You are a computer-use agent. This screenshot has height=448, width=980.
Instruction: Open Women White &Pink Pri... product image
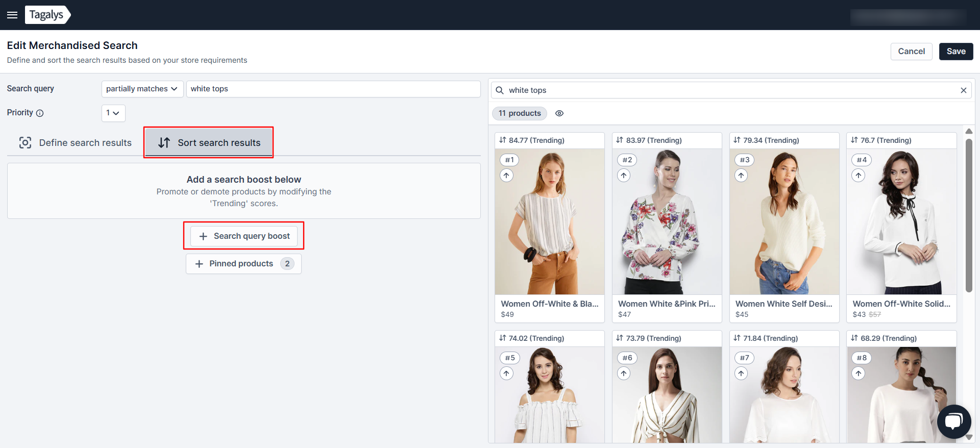click(x=667, y=221)
